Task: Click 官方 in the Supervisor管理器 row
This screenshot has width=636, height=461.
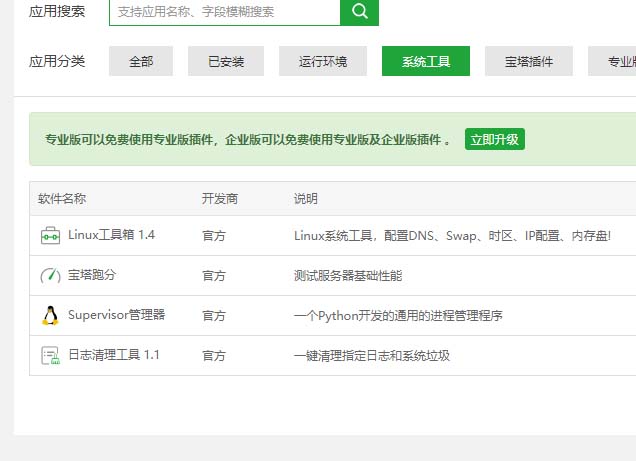Action: (214, 315)
